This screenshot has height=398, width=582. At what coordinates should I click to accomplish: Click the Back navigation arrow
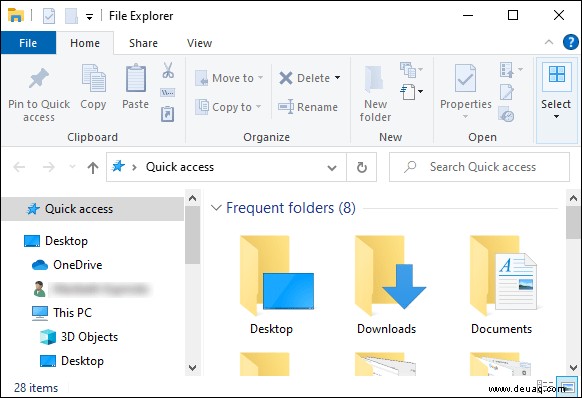(x=19, y=167)
